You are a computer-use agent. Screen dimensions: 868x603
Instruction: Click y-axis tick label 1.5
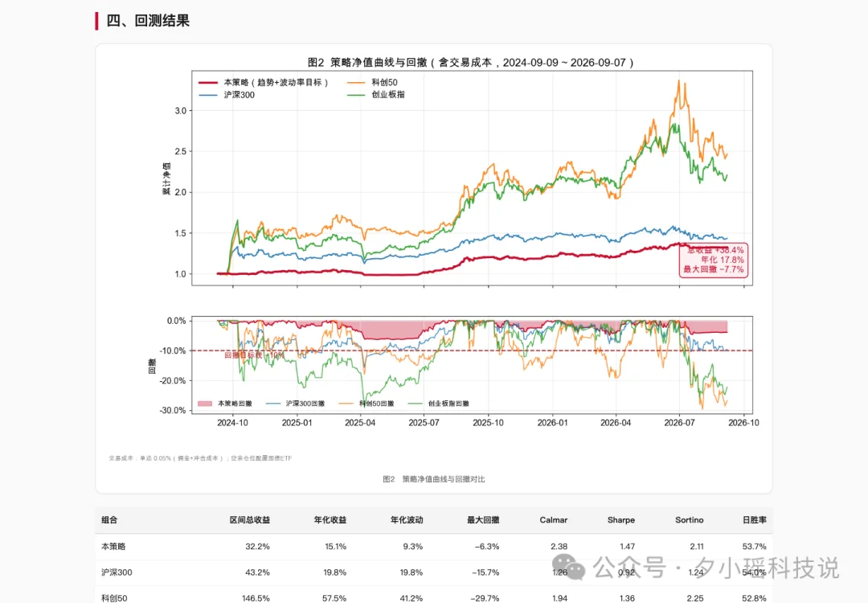pos(181,233)
